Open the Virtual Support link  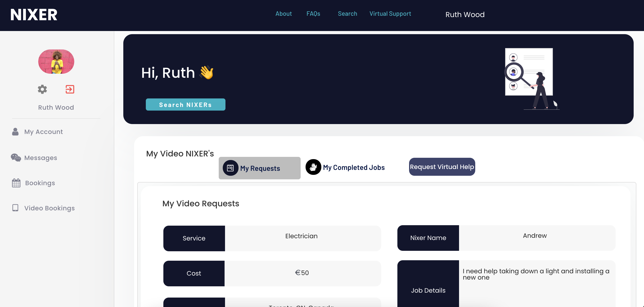[x=390, y=14]
